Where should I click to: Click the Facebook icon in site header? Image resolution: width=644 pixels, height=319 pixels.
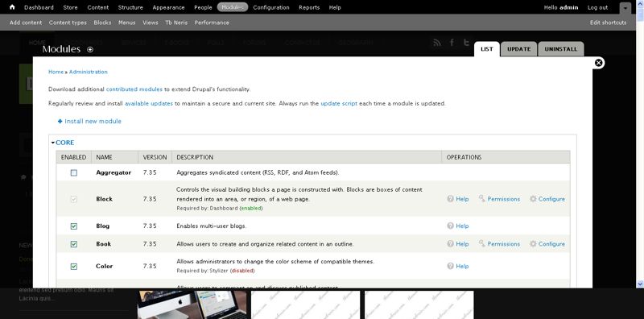(452, 43)
